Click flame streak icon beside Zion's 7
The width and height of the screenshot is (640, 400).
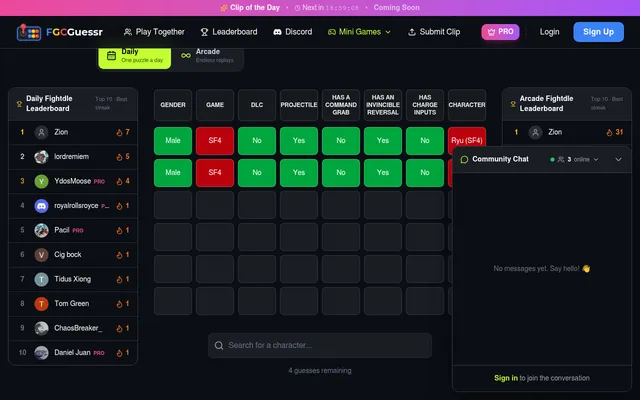[x=119, y=132]
